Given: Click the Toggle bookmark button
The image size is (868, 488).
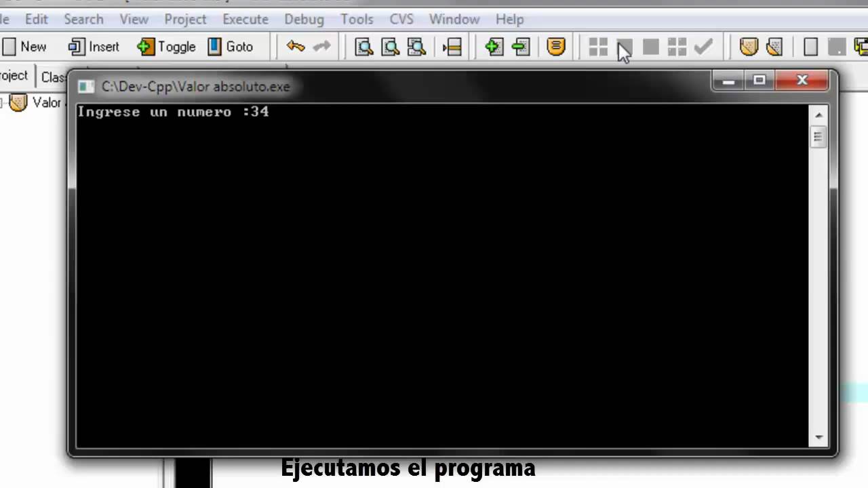Looking at the screenshot, I should 166,46.
